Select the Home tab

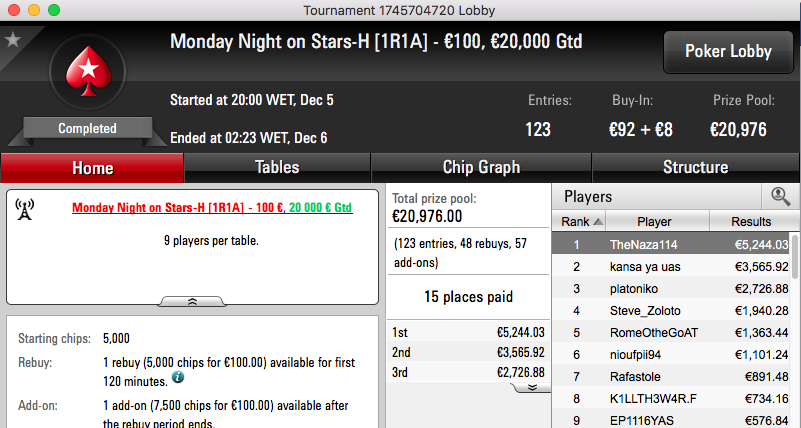(92, 168)
